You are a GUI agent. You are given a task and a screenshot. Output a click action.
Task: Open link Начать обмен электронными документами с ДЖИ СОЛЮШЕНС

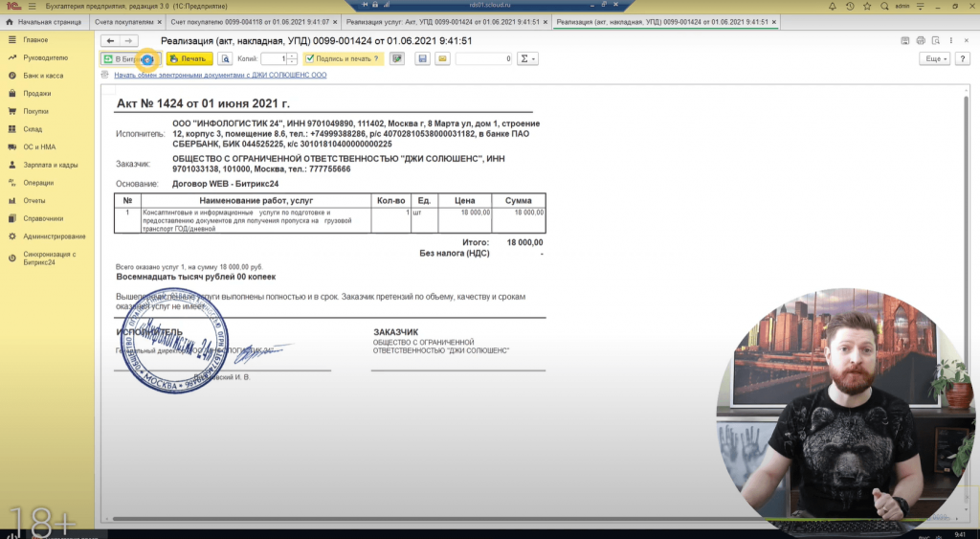pos(220,75)
